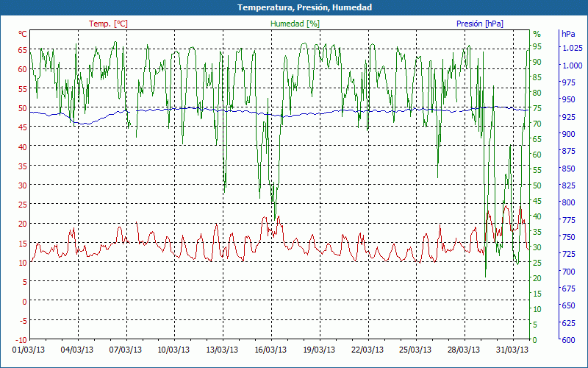Click the blue 'Presión [hPa]' legend label
Image resolution: width=588 pixels, height=368 pixels.
(480, 24)
